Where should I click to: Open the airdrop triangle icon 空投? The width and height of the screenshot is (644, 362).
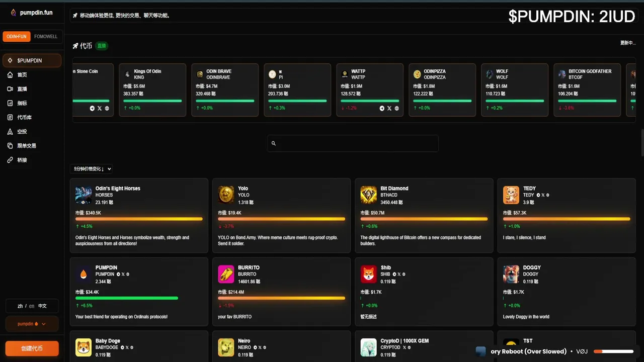pyautogui.click(x=10, y=131)
